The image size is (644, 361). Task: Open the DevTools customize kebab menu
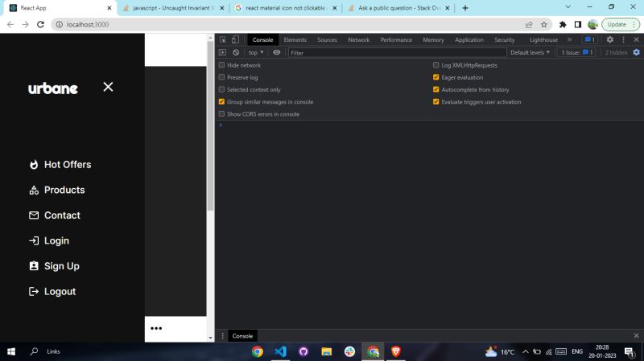pos(623,39)
